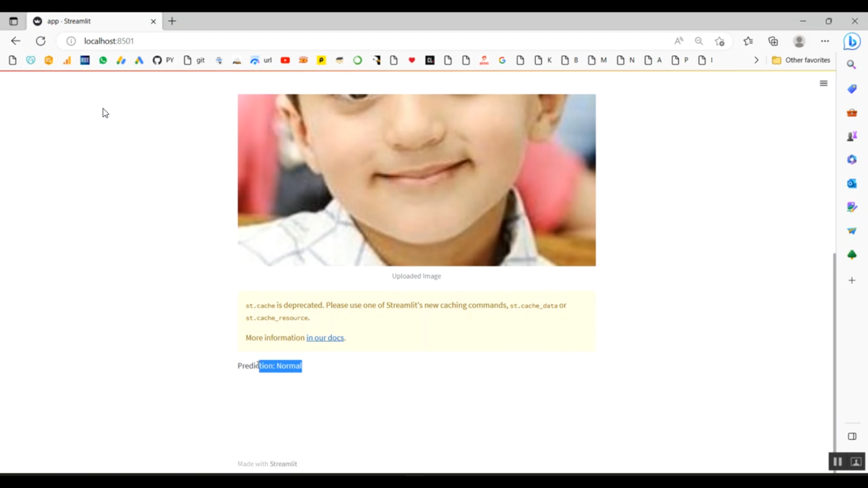868x488 pixels.
Task: Open the Image Creator icon in the sidebar
Action: 851,206
